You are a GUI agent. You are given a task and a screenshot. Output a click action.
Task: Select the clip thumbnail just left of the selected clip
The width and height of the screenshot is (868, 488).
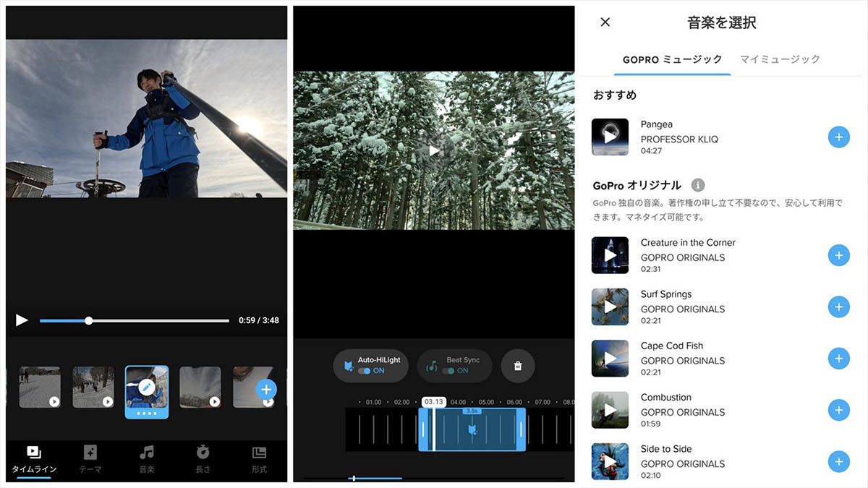[93, 387]
